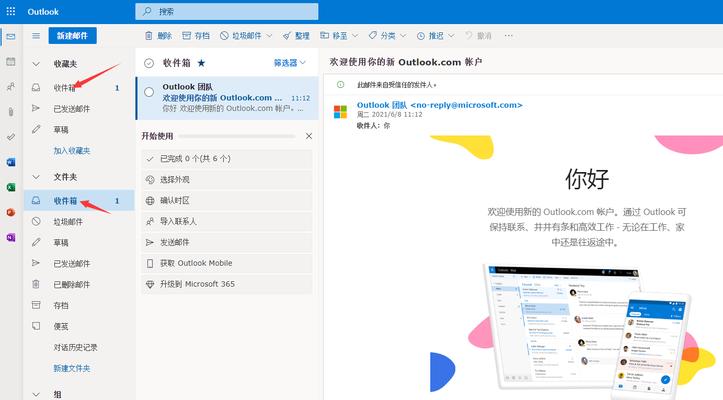Open the 垃圾邮件 folder in folder list
Image resolution: width=723 pixels, height=400 pixels.
(x=79, y=222)
